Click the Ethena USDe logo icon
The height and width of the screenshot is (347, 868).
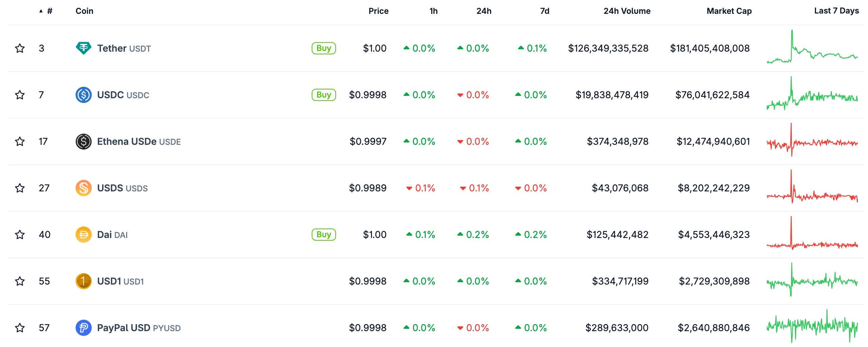tap(83, 141)
